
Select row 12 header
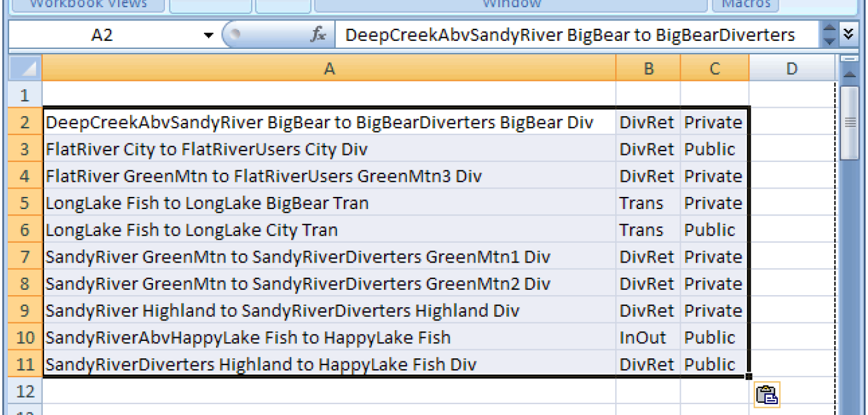25,392
